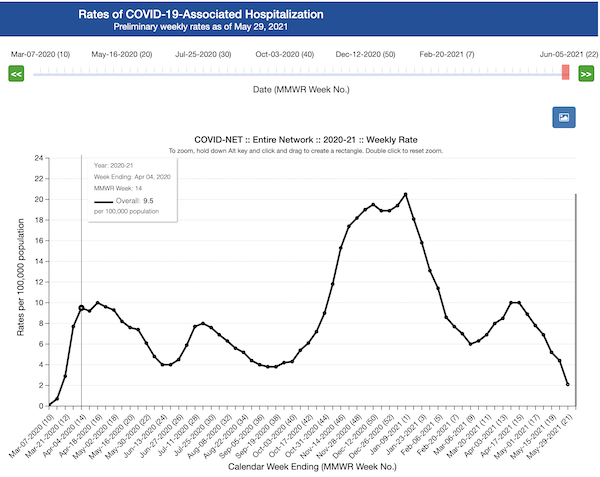
Task: Click slider label Dec-12-2020 (50)
Action: pyautogui.click(x=365, y=54)
